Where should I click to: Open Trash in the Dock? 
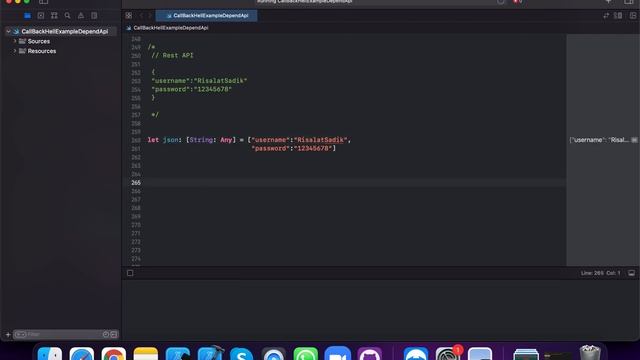click(x=590, y=353)
